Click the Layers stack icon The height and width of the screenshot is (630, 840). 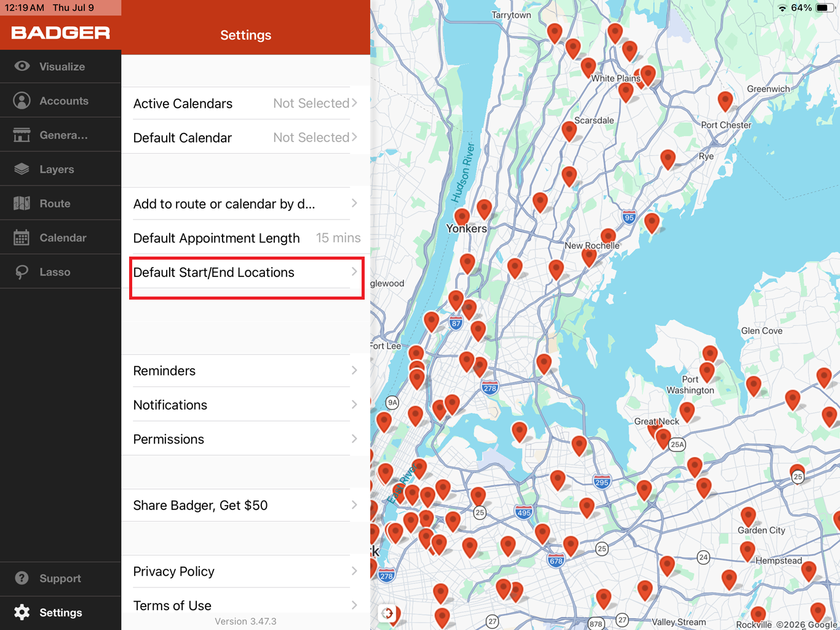click(22, 169)
